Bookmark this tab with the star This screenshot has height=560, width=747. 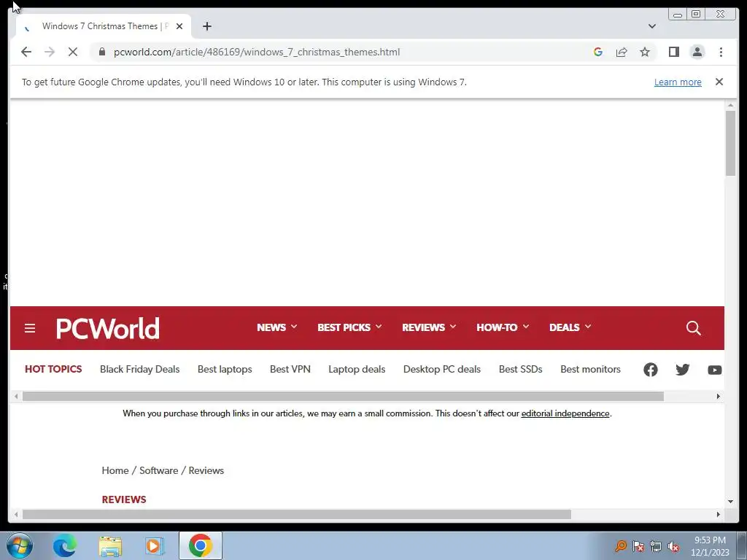pos(645,52)
